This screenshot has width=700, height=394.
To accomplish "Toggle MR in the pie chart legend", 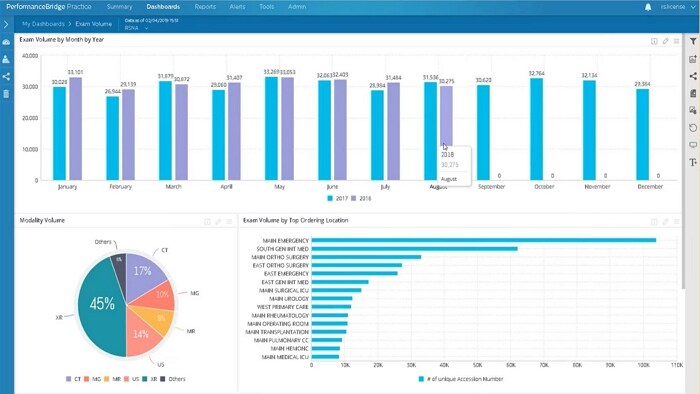I will click(x=112, y=379).
